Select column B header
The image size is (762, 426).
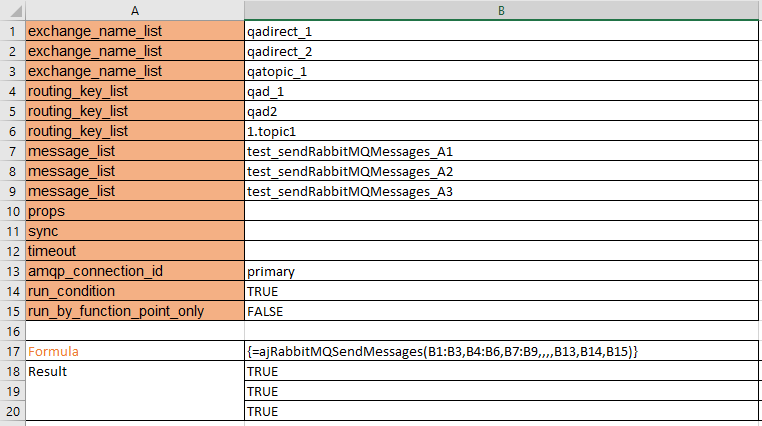pos(501,10)
